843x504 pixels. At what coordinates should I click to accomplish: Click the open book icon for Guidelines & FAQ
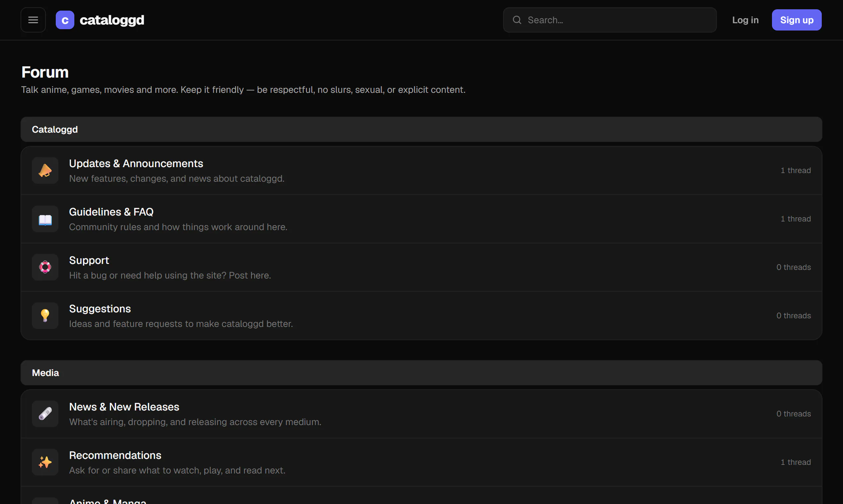(45, 219)
